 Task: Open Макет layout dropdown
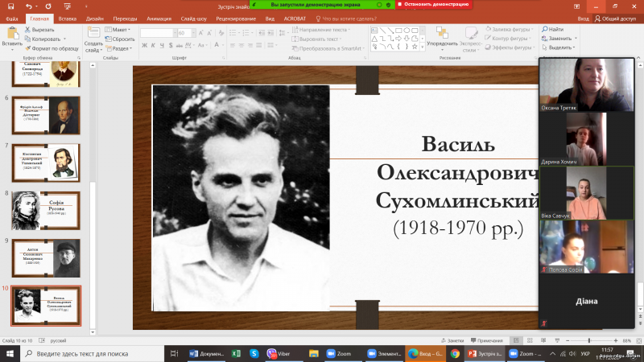tap(118, 30)
